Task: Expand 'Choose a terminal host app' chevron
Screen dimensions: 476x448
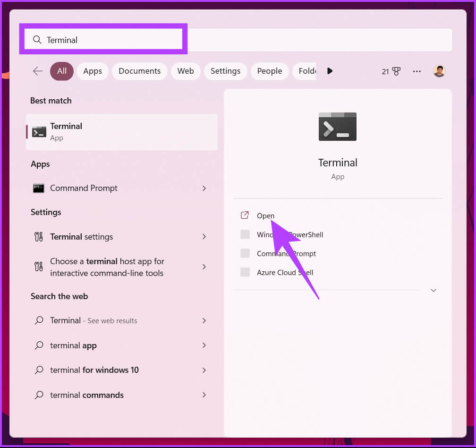Action: tap(204, 267)
